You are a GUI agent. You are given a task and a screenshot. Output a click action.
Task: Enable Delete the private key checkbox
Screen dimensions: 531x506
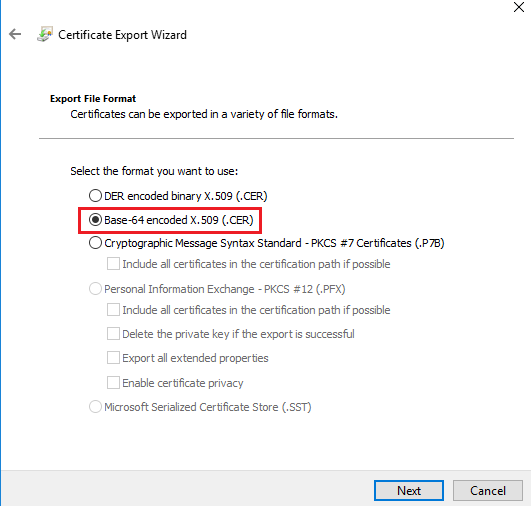tap(113, 334)
